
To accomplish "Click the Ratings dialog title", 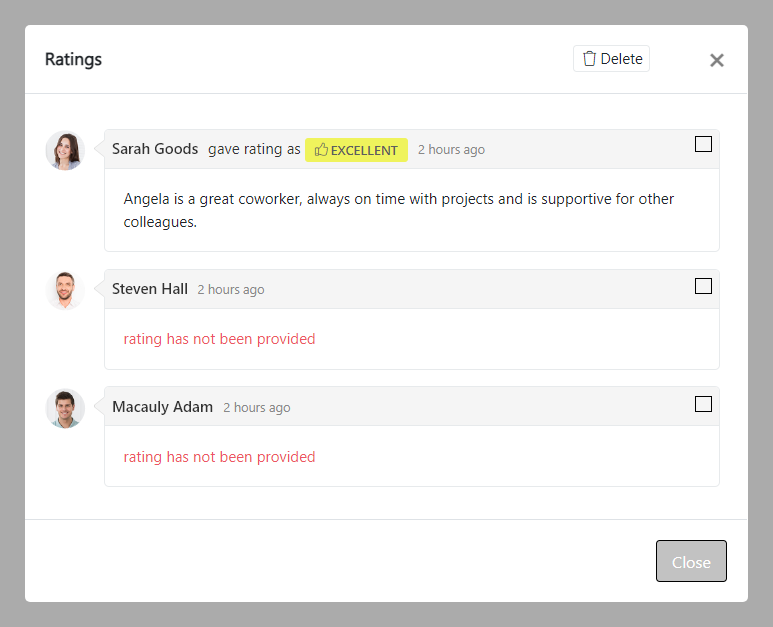I will (x=73, y=59).
